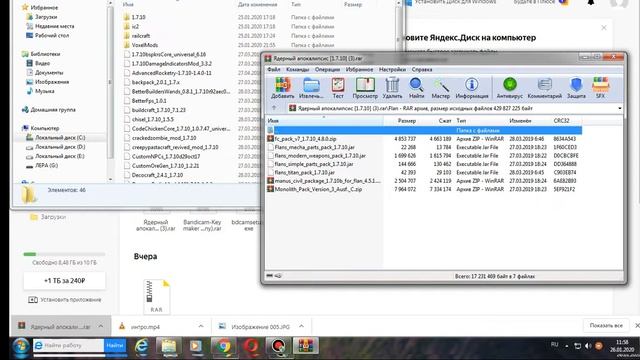This screenshot has width=640, height=360.
Task: Expand the archive path dropdown in WinRAR
Action: point(620,109)
